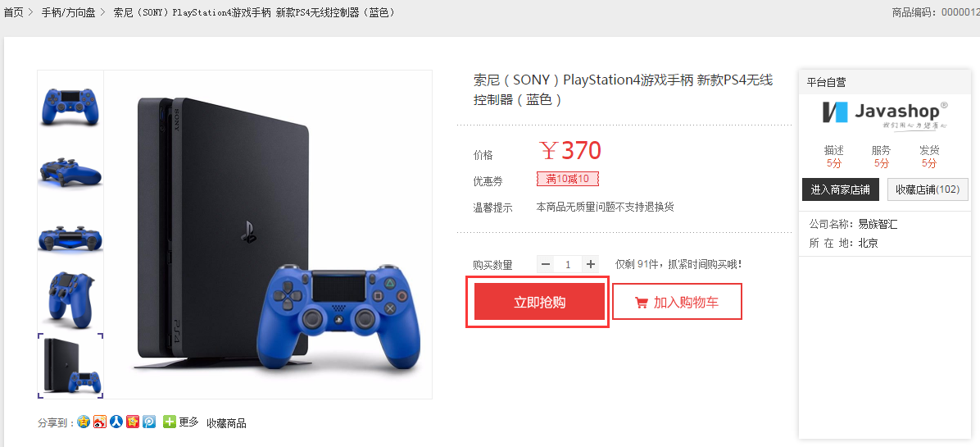The image size is (980, 447).
Task: Click the Javashop store logo
Action: [x=884, y=114]
